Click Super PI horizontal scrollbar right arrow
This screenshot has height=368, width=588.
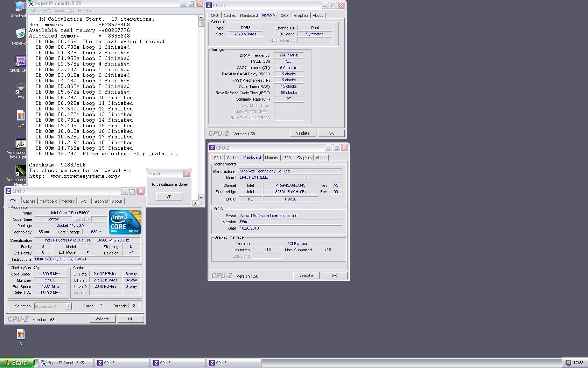[x=195, y=203]
